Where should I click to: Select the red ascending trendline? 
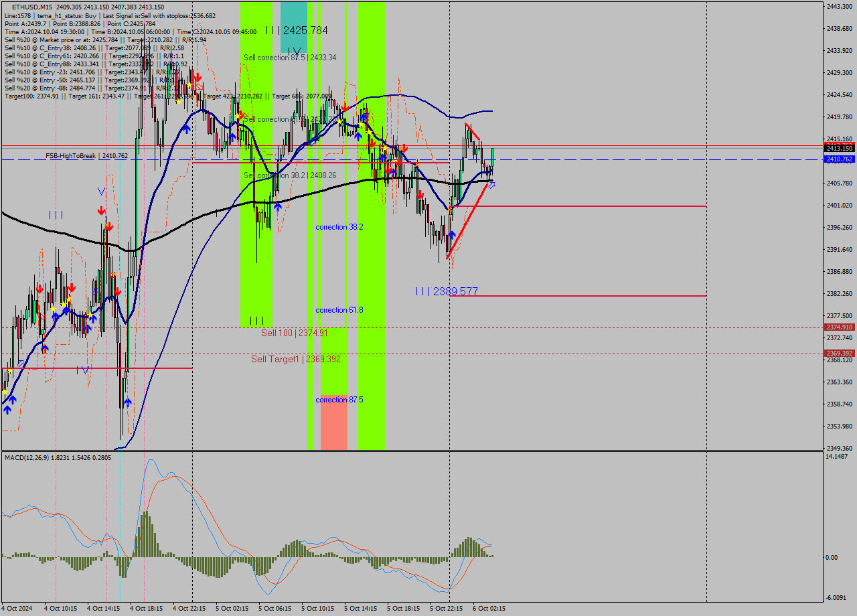467,221
